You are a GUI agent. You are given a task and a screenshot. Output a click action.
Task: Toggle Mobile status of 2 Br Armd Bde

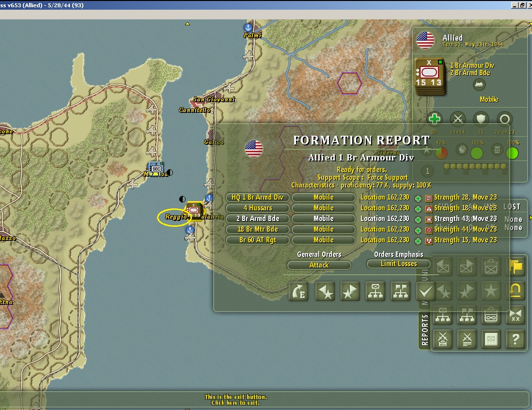(323, 219)
